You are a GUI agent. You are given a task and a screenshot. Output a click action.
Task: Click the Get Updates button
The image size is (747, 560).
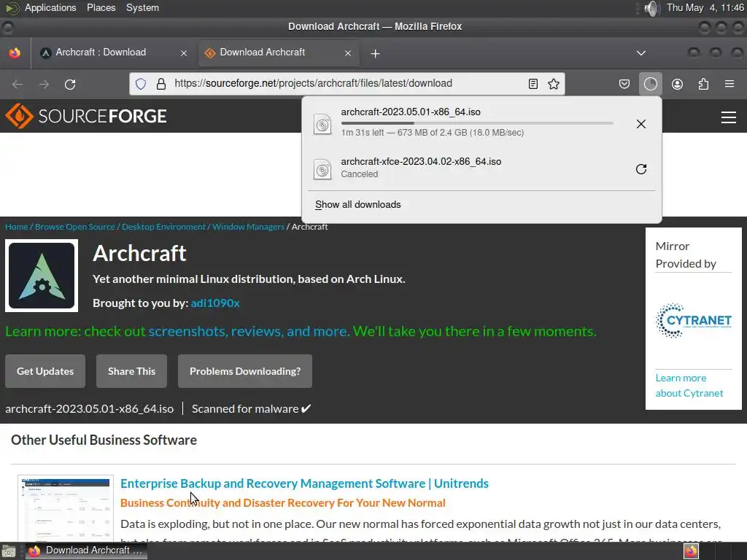pos(45,371)
